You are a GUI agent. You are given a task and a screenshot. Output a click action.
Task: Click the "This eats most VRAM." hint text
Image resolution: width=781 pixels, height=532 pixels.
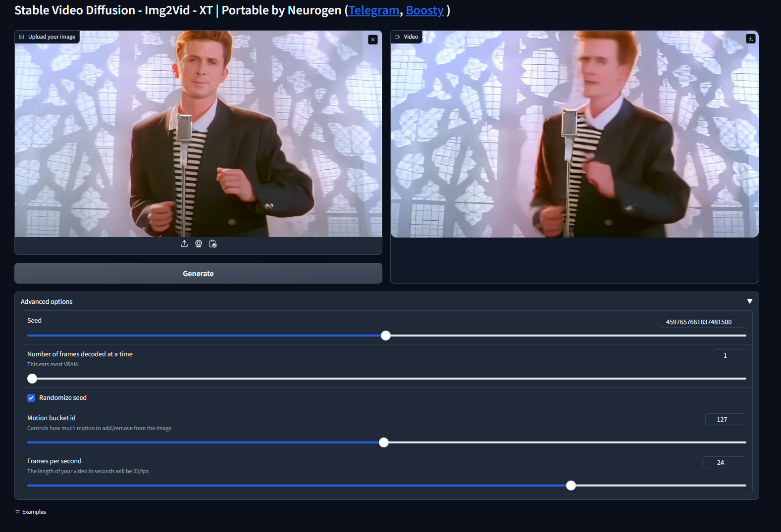[53, 364]
